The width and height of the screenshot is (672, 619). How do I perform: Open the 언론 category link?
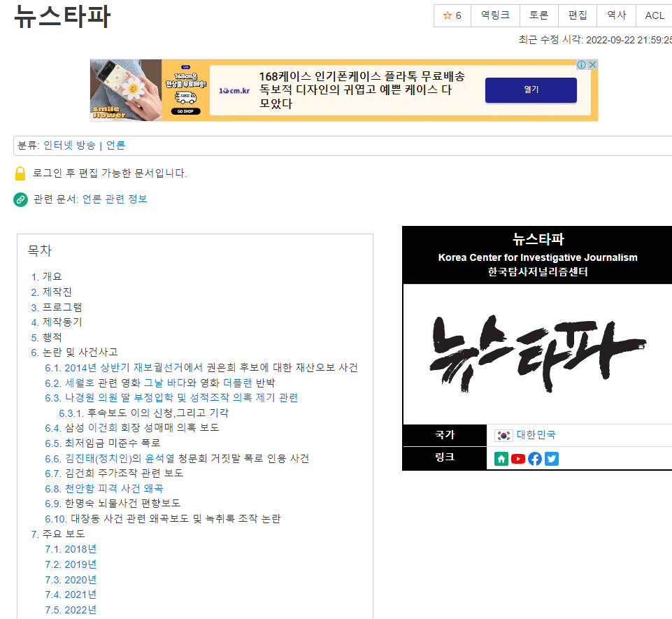pos(115,145)
